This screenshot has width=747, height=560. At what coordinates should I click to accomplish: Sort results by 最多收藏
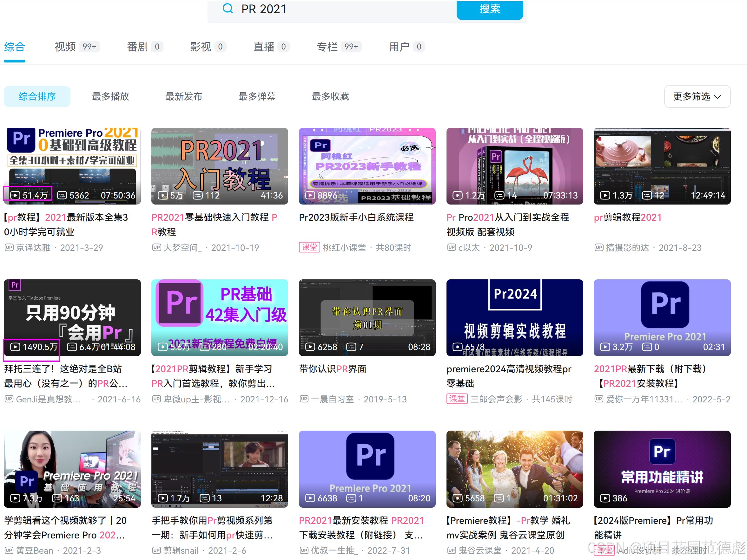tap(330, 96)
